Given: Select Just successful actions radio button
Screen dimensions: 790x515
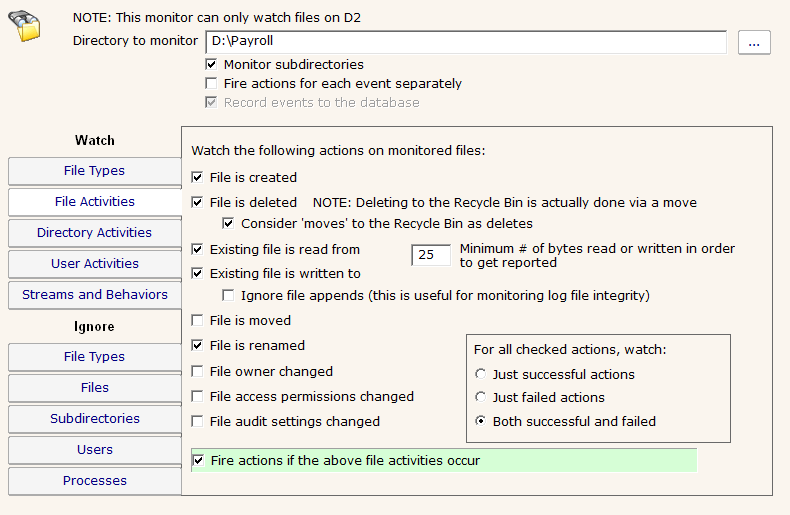Looking at the screenshot, I should click(481, 375).
